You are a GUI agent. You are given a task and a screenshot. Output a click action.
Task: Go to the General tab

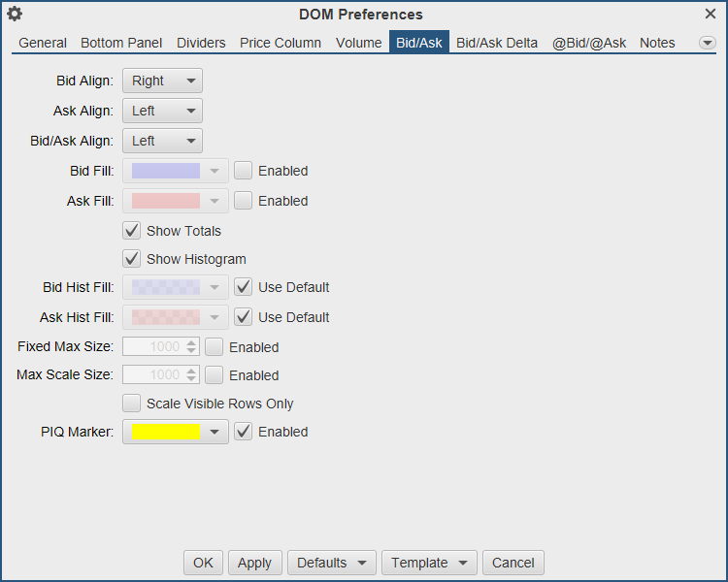coord(43,43)
